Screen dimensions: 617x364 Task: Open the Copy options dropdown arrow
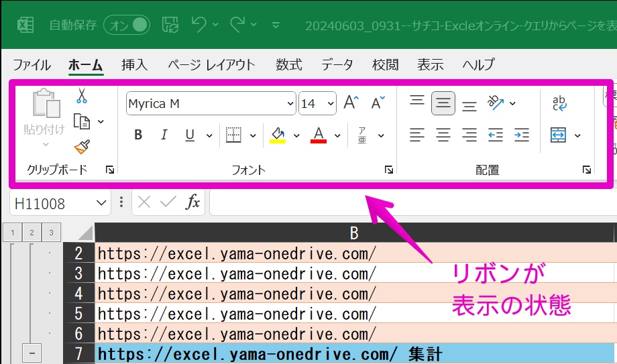[101, 121]
